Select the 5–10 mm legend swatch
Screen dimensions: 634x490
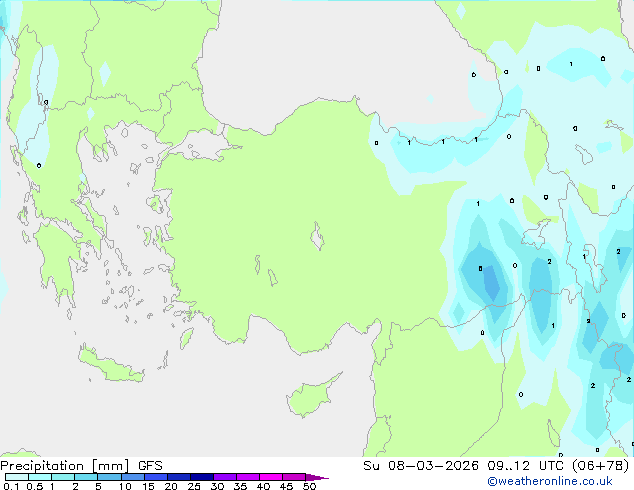[109, 477]
